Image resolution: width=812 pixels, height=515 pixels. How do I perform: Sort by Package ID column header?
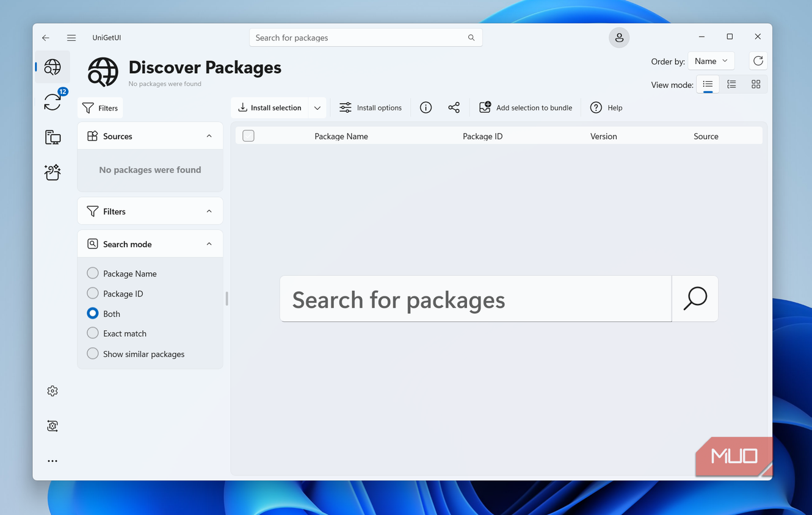pos(482,136)
